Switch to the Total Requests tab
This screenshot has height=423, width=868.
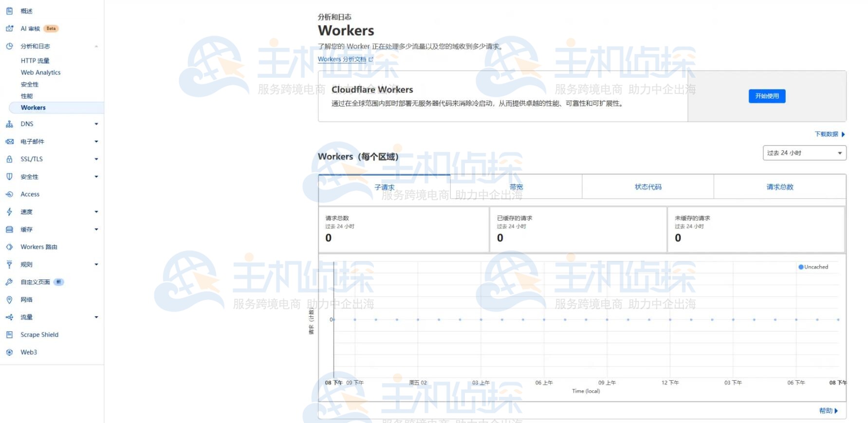[780, 187]
